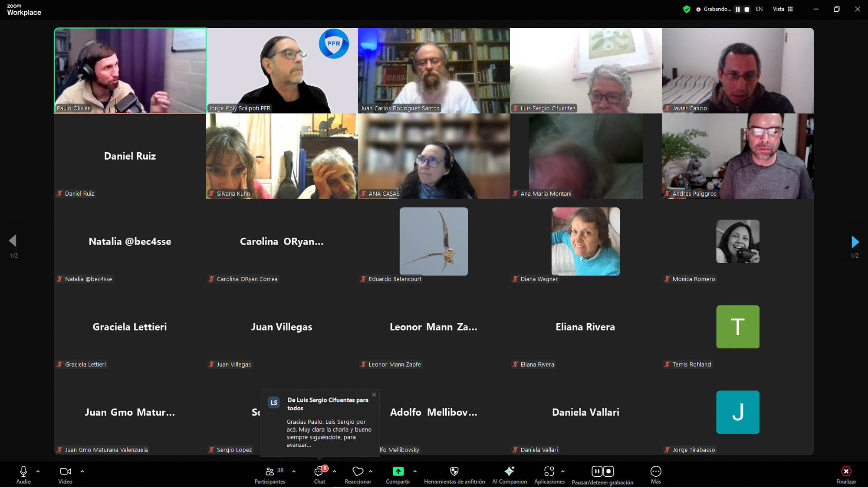This screenshot has width=868, height=488.
Task: Select Luis Sergio Cifuentes video tile
Action: pyautogui.click(x=586, y=71)
